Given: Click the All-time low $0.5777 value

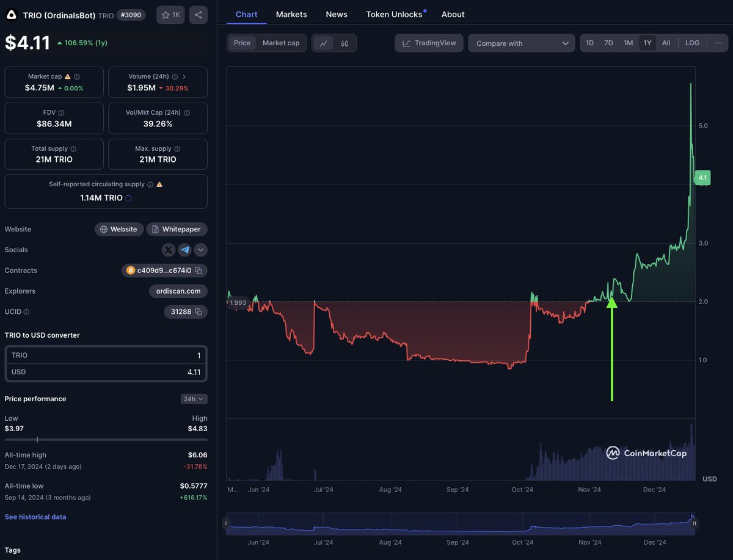Looking at the screenshot, I should [194, 485].
